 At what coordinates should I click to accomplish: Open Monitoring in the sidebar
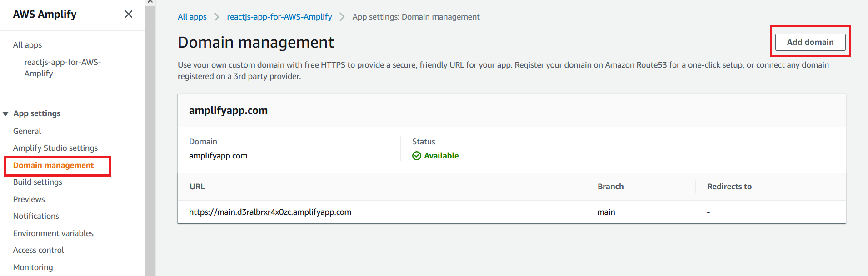33,267
